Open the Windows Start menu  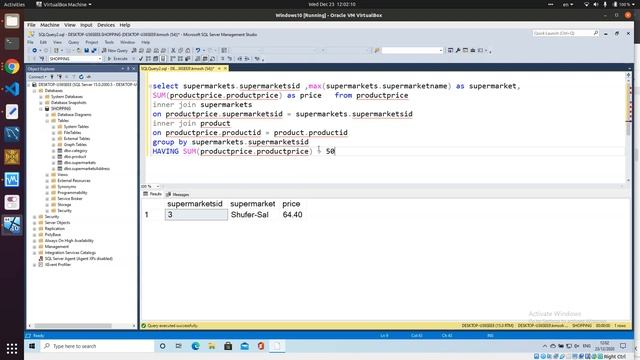coord(32,346)
